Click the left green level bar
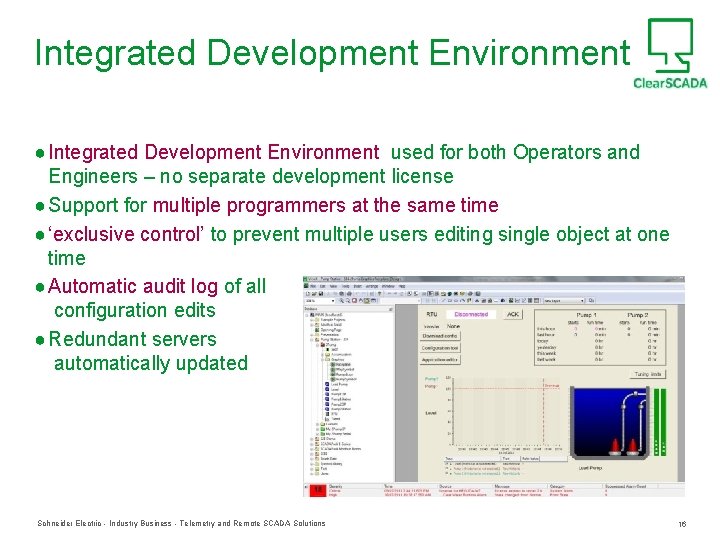Screen dimensions: 720x540 tap(656, 422)
